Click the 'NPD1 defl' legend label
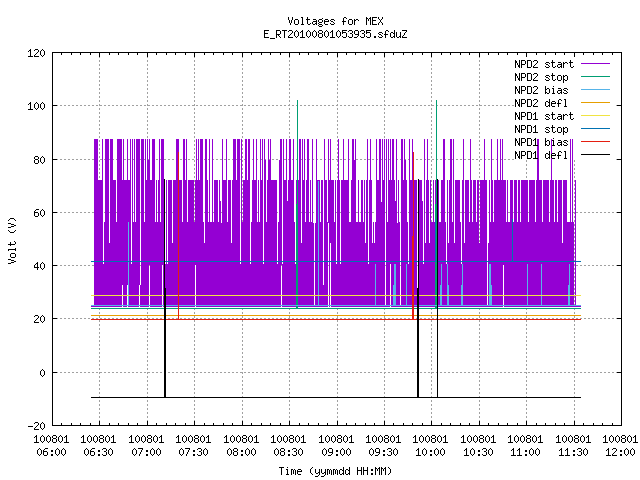Image resolution: width=640 pixels, height=480 pixels. 541,156
